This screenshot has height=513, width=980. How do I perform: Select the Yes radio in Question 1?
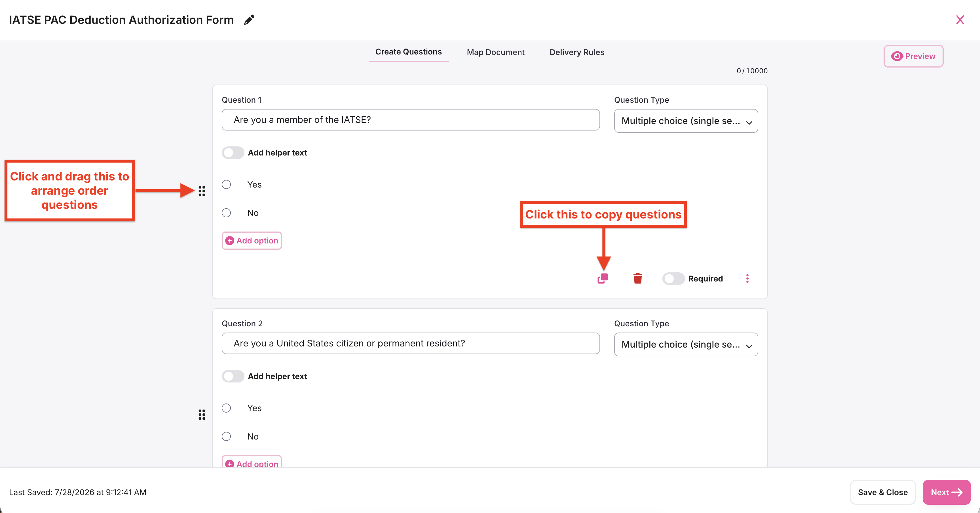226,185
